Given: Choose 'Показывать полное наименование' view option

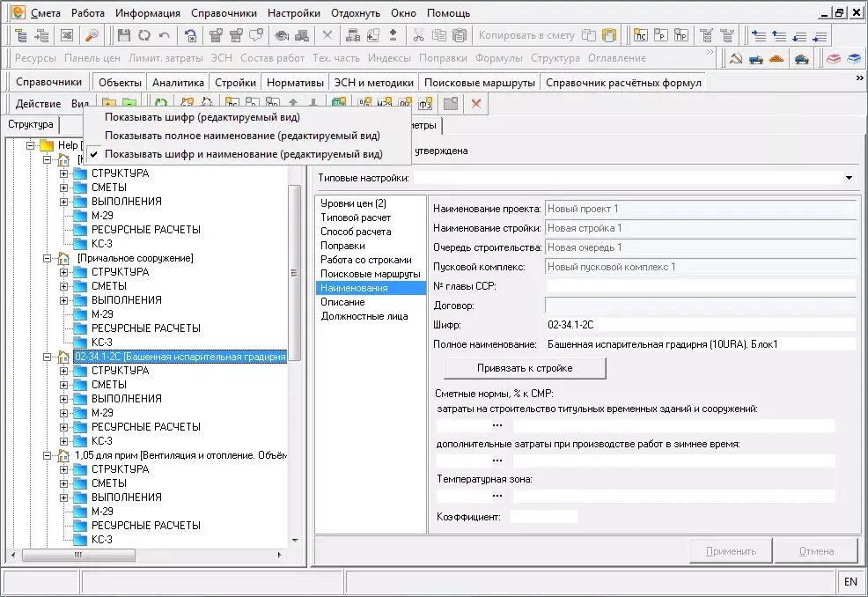Looking at the screenshot, I should click(x=242, y=135).
